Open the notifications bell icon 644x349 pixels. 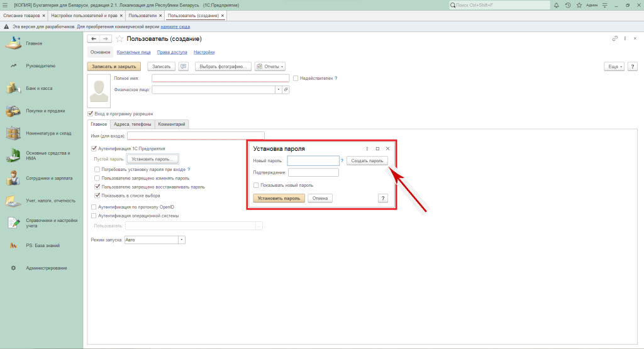[558, 5]
